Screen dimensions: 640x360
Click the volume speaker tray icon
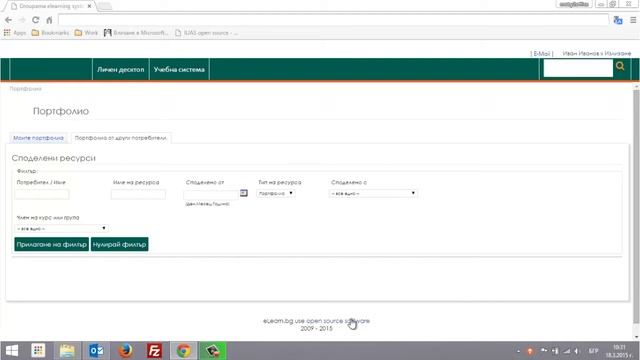577,351
